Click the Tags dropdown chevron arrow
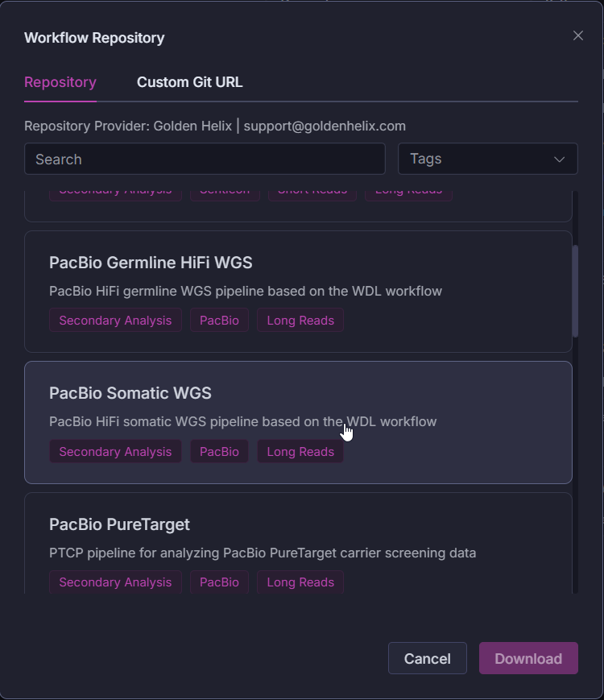The width and height of the screenshot is (604, 700). (560, 159)
